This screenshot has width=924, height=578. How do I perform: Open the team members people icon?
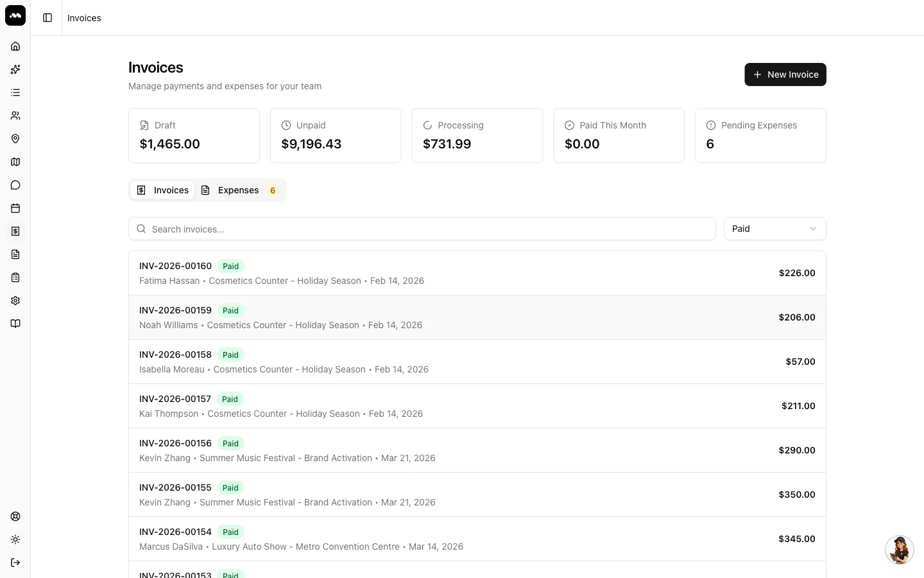point(15,116)
